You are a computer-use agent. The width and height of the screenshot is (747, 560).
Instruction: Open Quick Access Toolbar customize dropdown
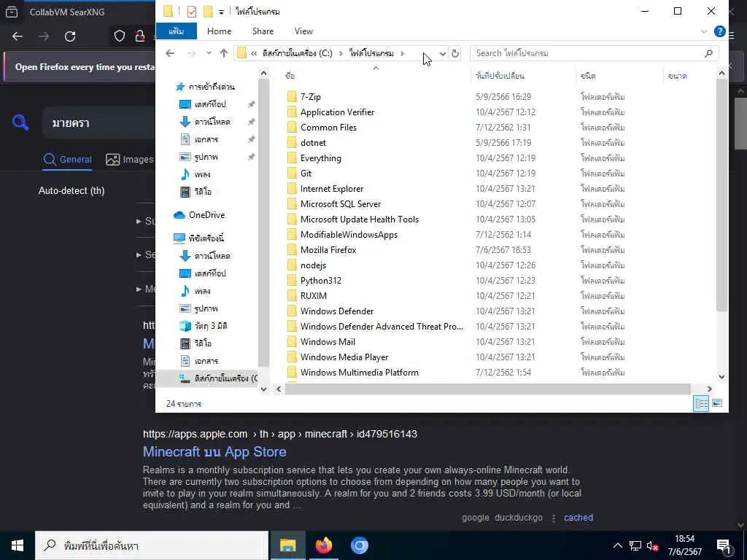point(222,12)
